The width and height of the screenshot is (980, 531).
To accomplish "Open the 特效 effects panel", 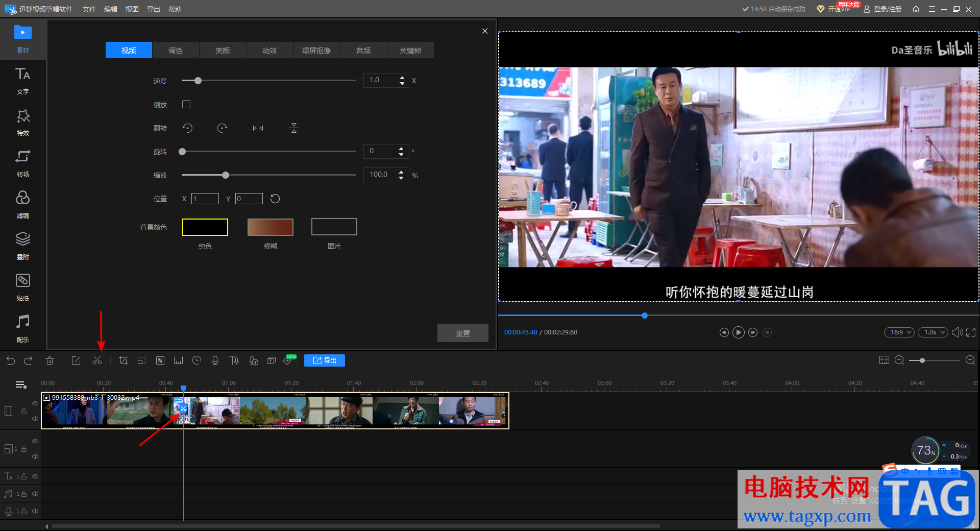I will (x=23, y=122).
